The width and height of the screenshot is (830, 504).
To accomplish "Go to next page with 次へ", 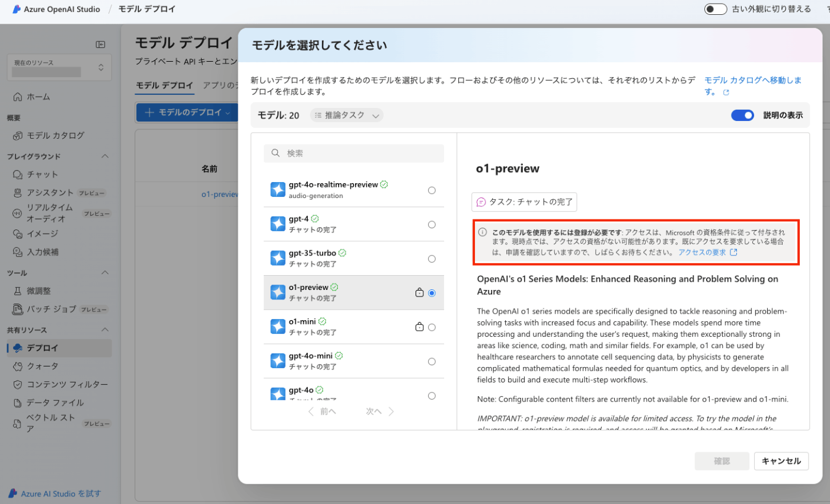I will coord(380,412).
